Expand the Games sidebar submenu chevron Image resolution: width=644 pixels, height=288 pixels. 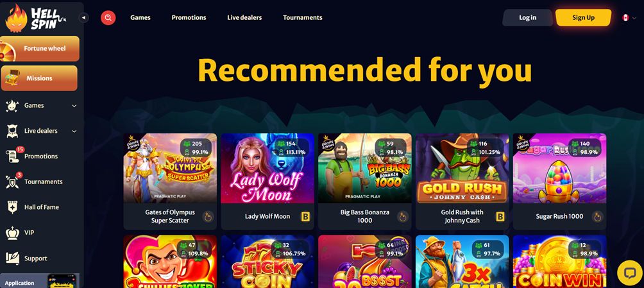(74, 106)
